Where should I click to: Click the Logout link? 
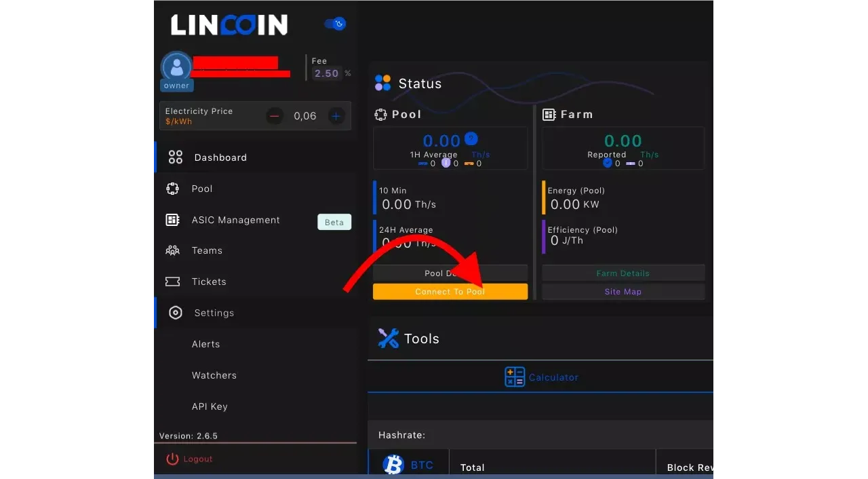[x=198, y=459]
